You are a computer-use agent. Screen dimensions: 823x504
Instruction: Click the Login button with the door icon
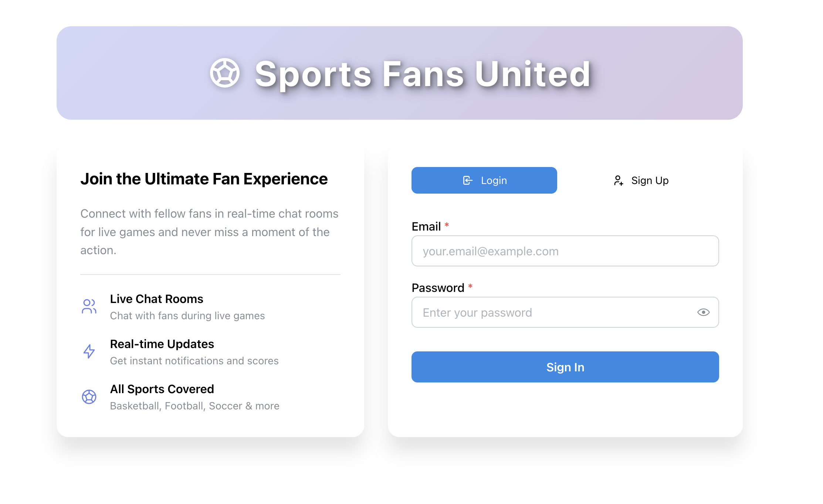[484, 180]
